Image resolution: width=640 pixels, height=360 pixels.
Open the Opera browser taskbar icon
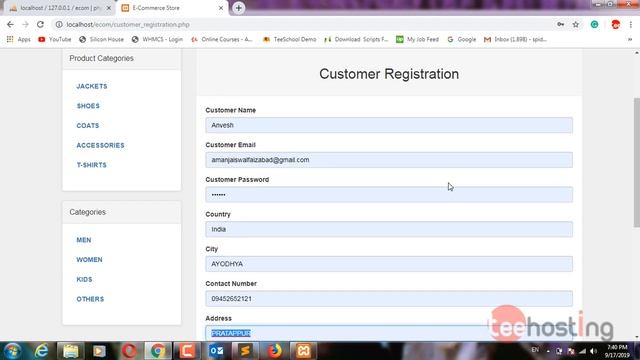coord(129,351)
